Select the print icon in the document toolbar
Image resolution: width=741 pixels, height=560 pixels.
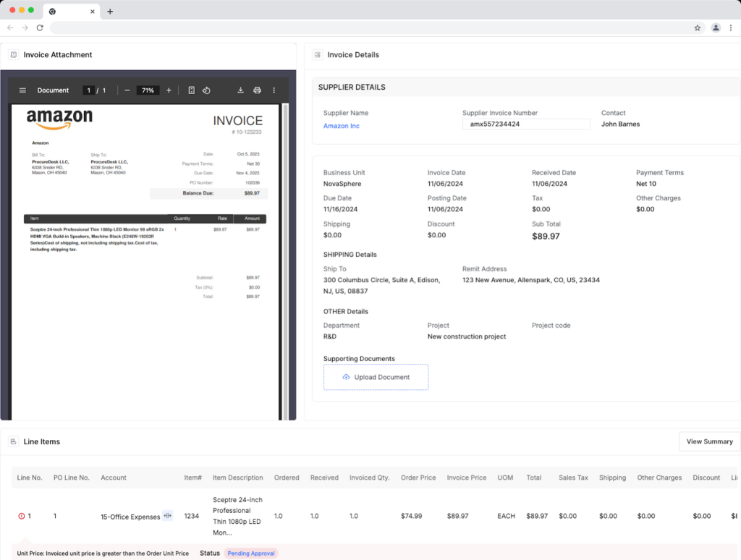coord(258,90)
